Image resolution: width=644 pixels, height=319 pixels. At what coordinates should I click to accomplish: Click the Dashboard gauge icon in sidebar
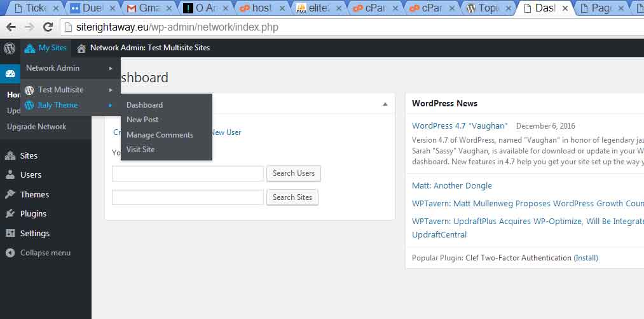[x=10, y=74]
